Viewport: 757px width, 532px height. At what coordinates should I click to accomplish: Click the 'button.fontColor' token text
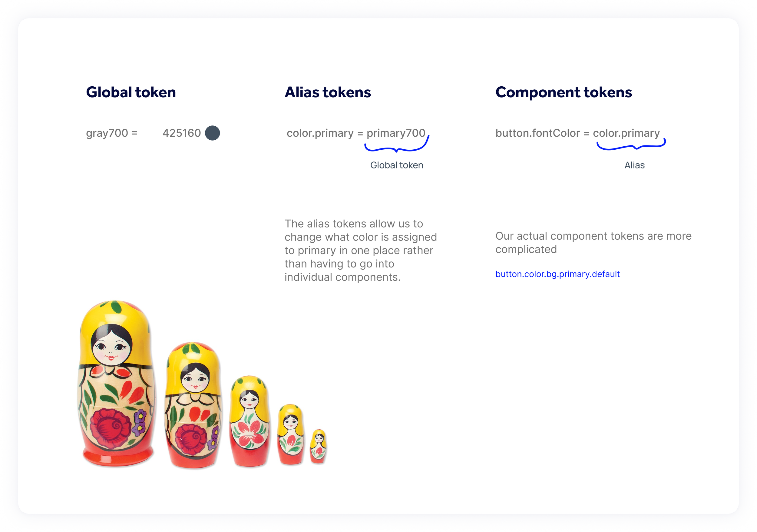click(x=537, y=133)
